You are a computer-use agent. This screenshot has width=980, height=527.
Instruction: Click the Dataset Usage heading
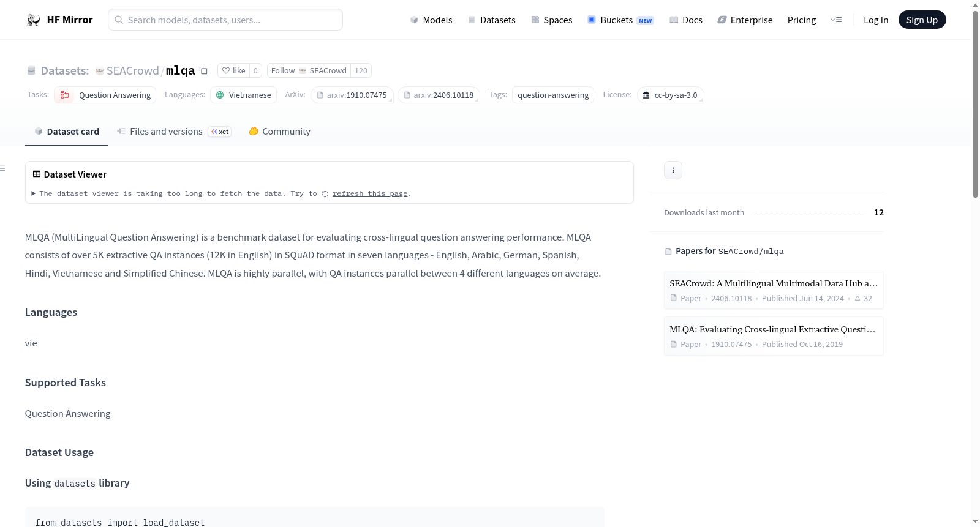(x=59, y=452)
